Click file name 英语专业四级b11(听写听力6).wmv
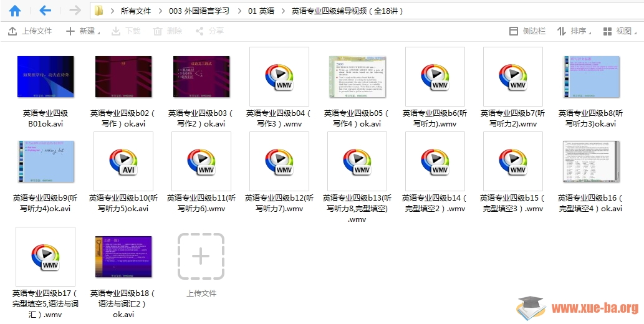 [201, 203]
